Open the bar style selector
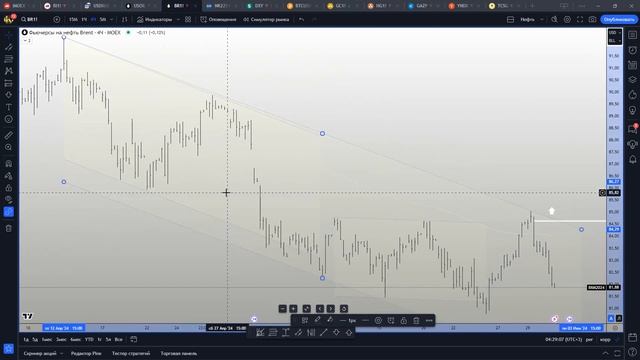Image resolution: width=640 pixels, height=360 pixels. (124, 19)
